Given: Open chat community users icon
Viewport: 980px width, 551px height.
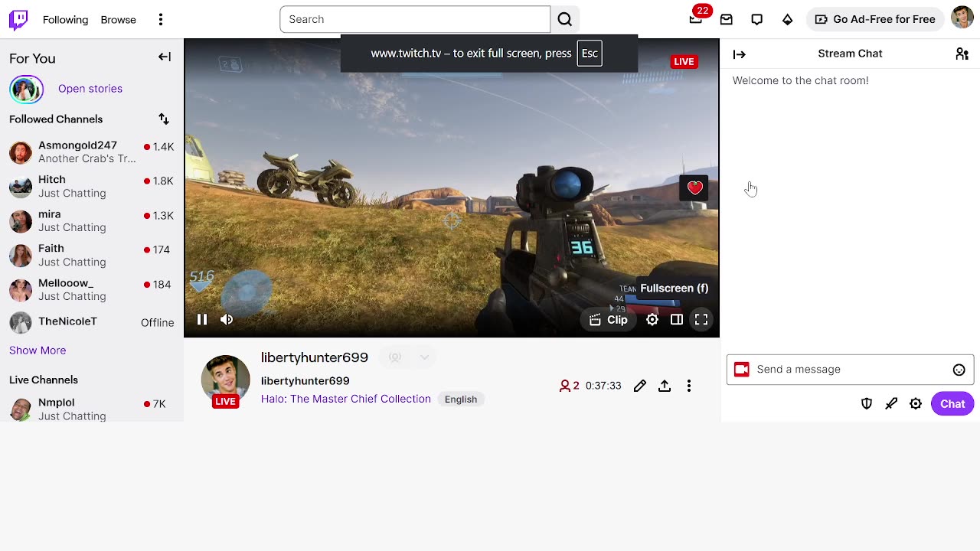Looking at the screenshot, I should 962,54.
